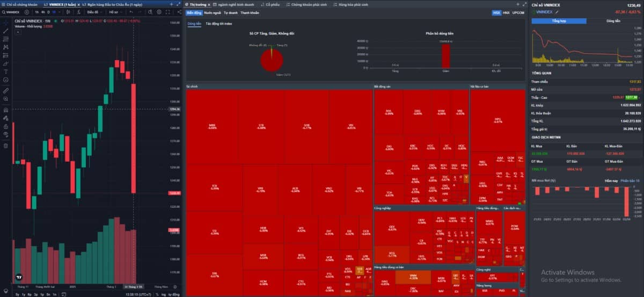Click the redo arrow in chart toolbar
Viewport: 644px width, 297px height.
(x=140, y=12)
